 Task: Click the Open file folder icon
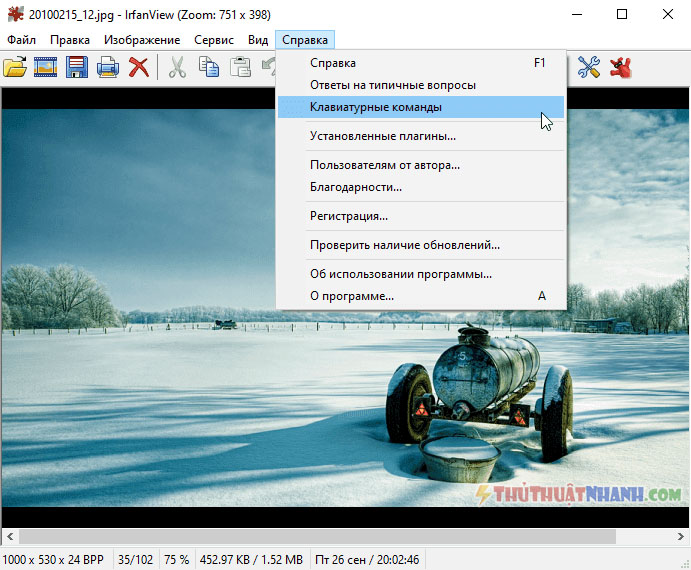15,67
